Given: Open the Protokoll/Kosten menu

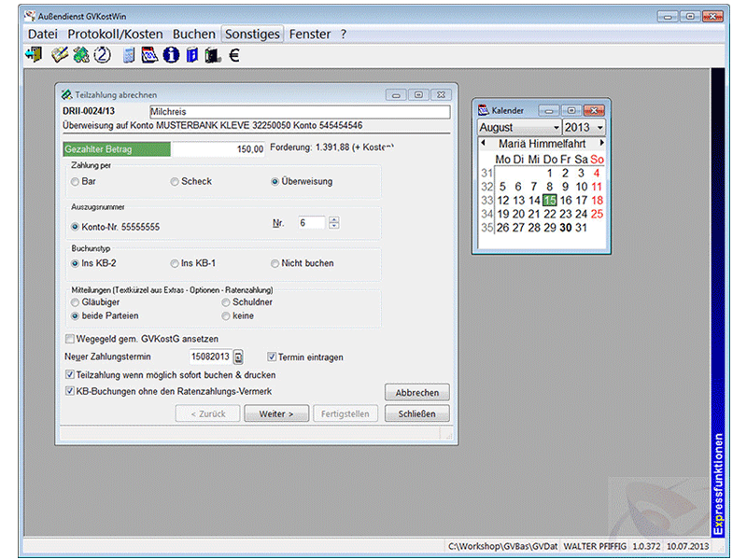Looking at the screenshot, I should click(115, 34).
